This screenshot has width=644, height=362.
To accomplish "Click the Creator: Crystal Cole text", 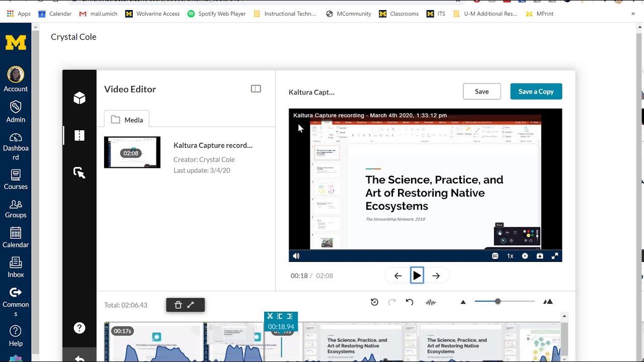I will 204,159.
